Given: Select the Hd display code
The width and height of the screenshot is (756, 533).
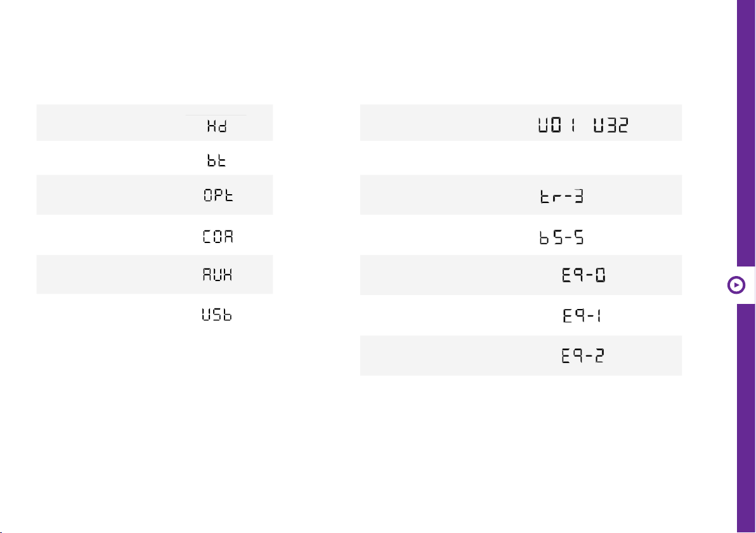Looking at the screenshot, I should (x=217, y=126).
